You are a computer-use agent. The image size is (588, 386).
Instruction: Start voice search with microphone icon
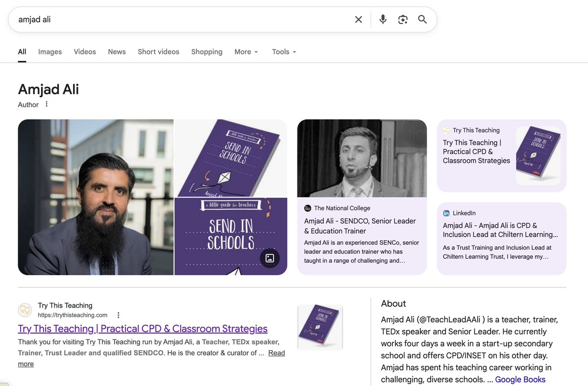[x=383, y=20]
